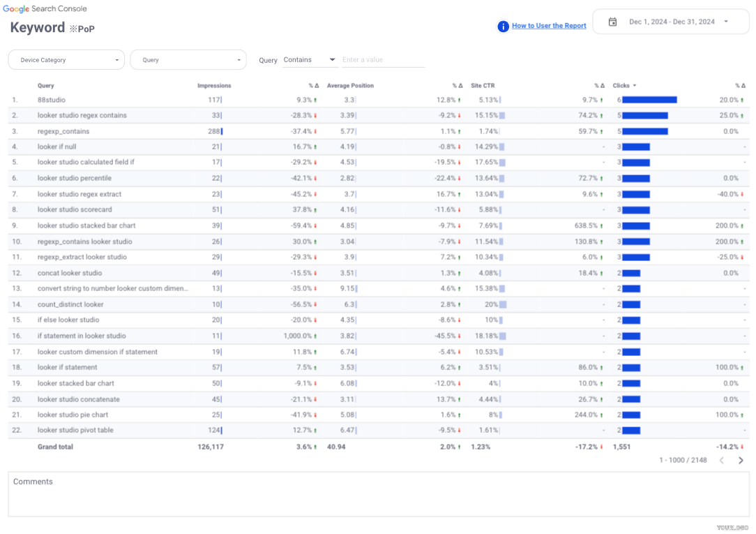Click the sort arrow beside Clicks header

click(x=635, y=86)
